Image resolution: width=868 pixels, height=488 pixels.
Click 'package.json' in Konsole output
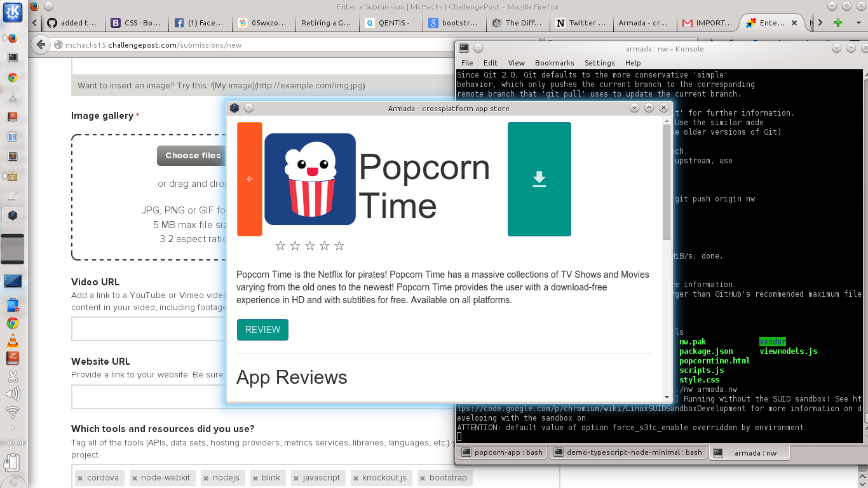click(x=706, y=351)
